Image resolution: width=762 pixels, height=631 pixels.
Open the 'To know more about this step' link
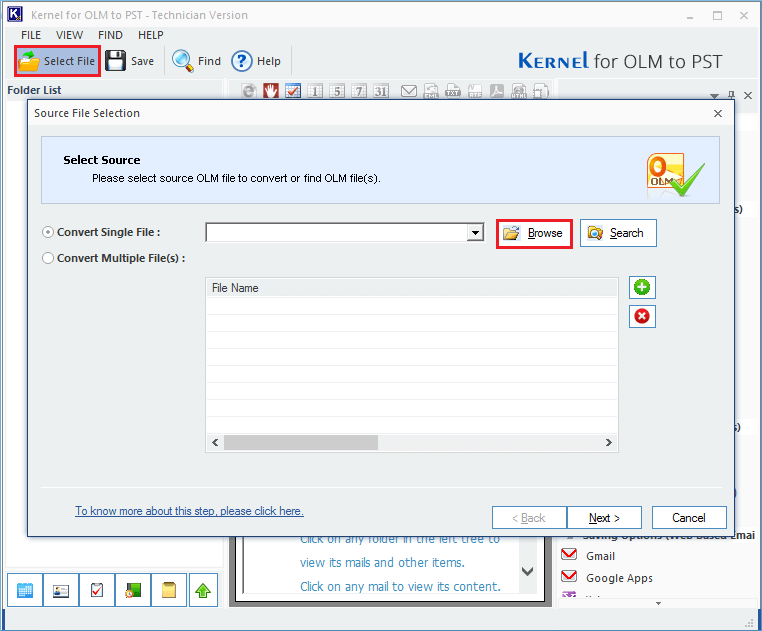click(x=190, y=511)
